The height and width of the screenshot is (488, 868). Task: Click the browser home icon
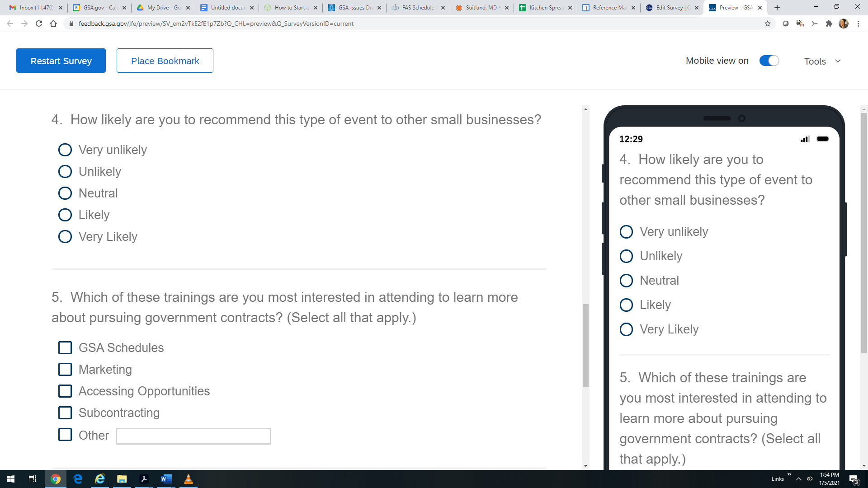53,23
